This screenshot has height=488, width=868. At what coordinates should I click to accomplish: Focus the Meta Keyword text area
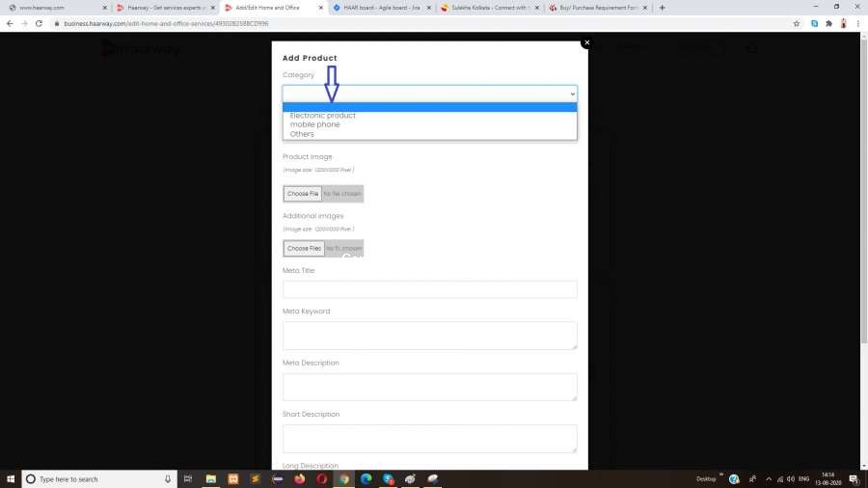pyautogui.click(x=429, y=335)
